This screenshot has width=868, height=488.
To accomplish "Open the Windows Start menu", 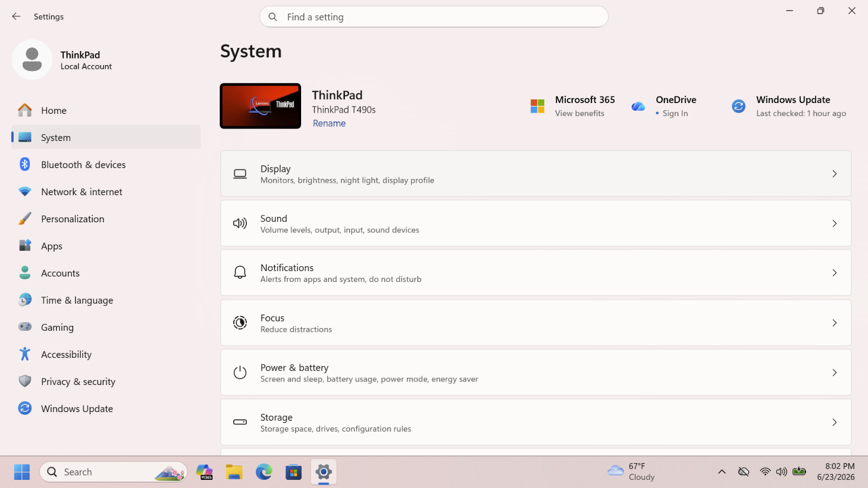I will click(x=22, y=472).
